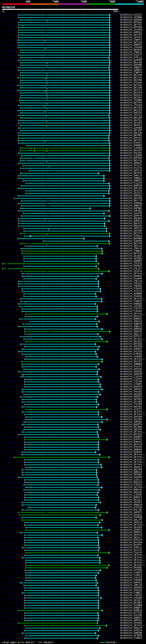Screen dimensions: 146x644
Task: Click label UniRef100_Q43214
Action: tap(131, 191)
